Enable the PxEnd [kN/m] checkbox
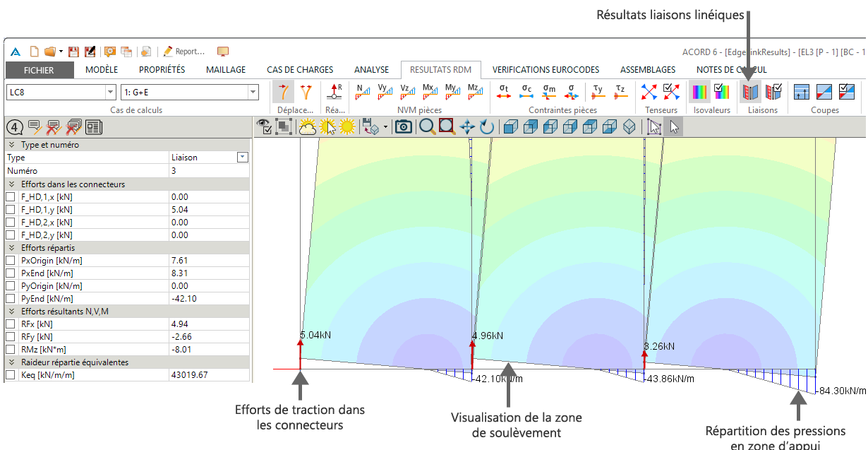The height and width of the screenshot is (450, 868). tap(11, 273)
